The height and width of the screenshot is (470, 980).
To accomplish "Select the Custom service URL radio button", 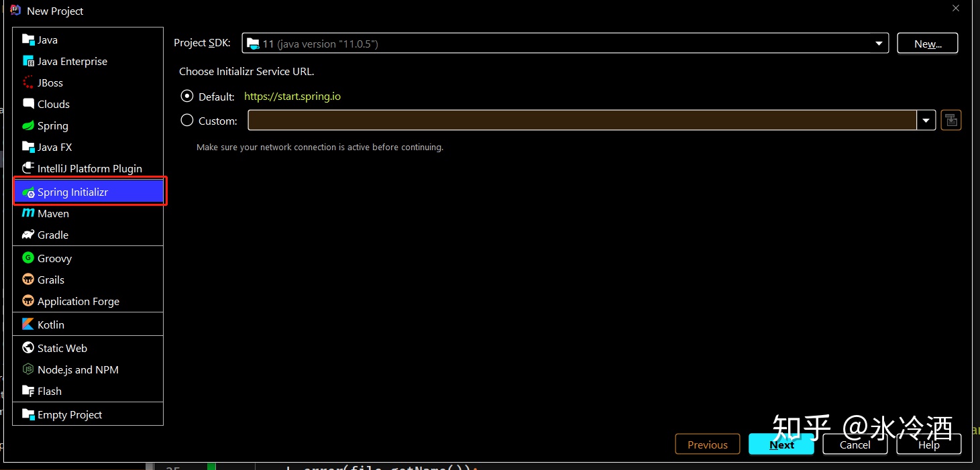I will coord(187,121).
